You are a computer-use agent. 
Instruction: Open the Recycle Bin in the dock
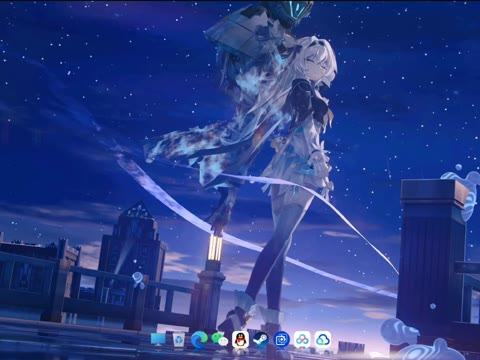pos(179,339)
